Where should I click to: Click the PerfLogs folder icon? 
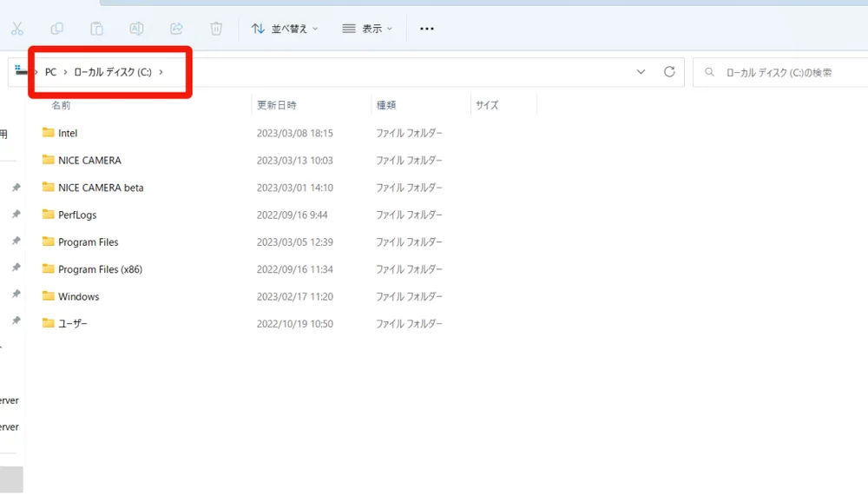pyautogui.click(x=48, y=214)
